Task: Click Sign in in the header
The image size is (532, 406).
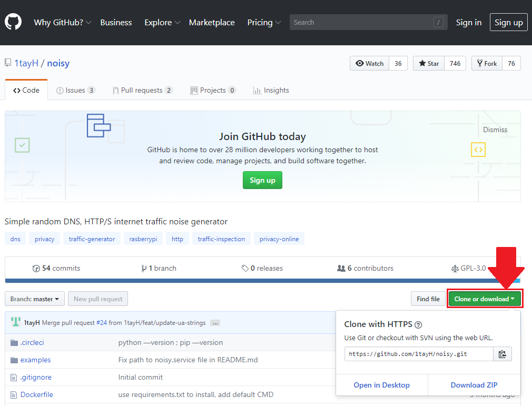Action: coord(469,23)
